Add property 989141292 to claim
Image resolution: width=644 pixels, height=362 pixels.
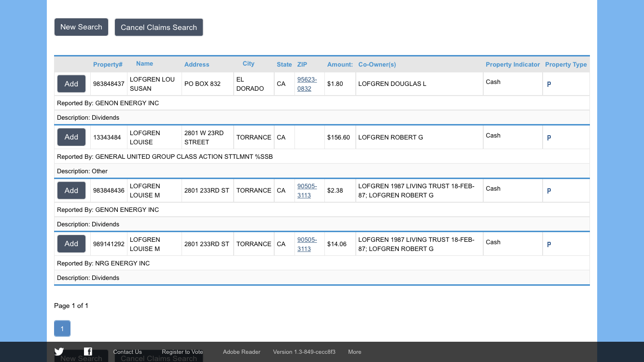click(71, 244)
